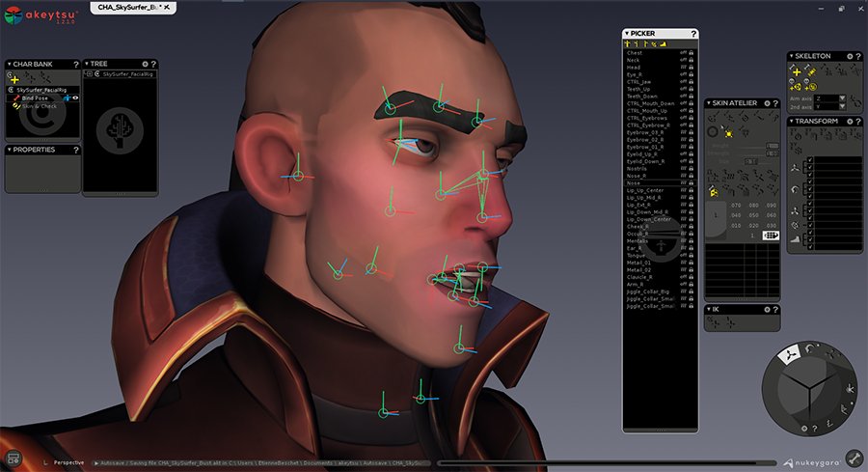Open Char Bank help question mark
The image size is (868, 472).
point(76,65)
